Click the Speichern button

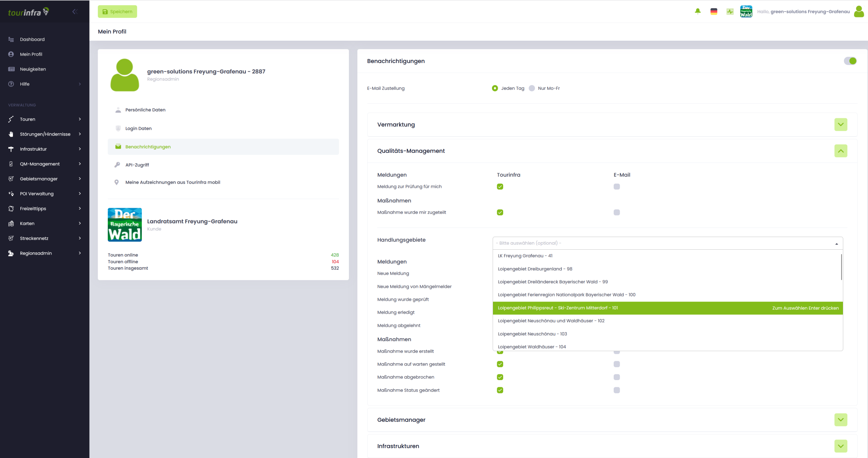pyautogui.click(x=117, y=12)
